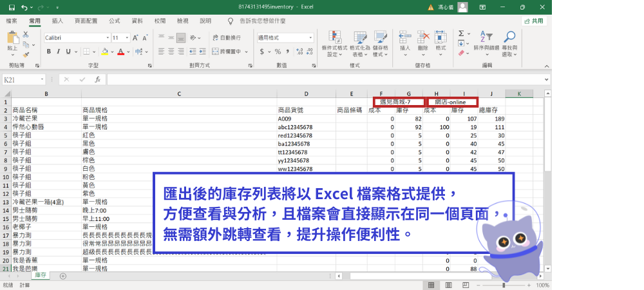Switch to the 插入 ribbon tab
Screen dimensions: 644x290
pos(57,21)
